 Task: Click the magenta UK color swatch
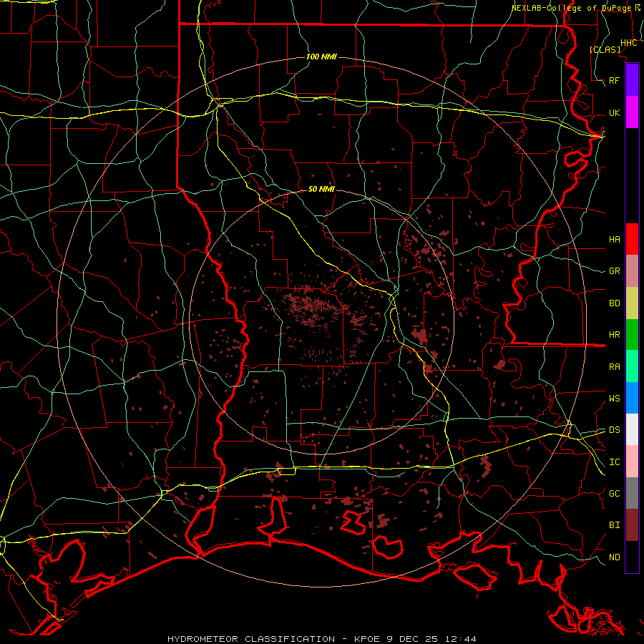632,112
